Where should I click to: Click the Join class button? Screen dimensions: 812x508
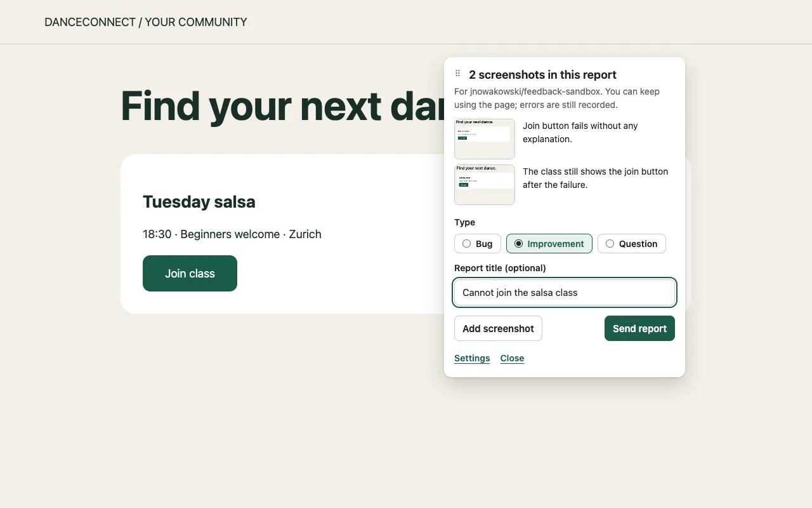tap(190, 274)
